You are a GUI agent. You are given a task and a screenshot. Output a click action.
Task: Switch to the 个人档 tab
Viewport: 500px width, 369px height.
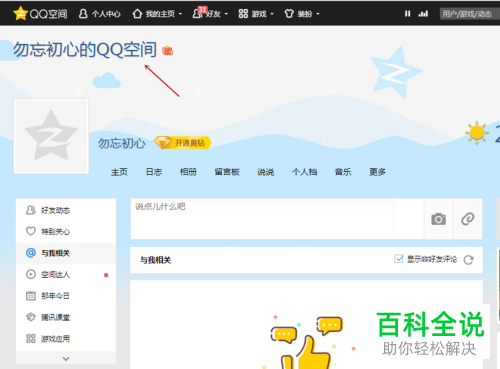(x=304, y=172)
